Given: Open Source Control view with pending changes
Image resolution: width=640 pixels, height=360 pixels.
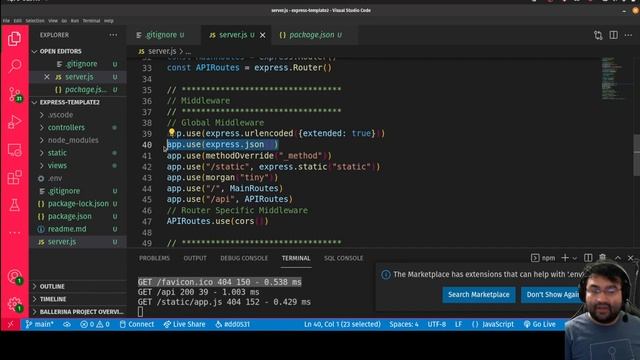Looking at the screenshot, I should (15, 94).
